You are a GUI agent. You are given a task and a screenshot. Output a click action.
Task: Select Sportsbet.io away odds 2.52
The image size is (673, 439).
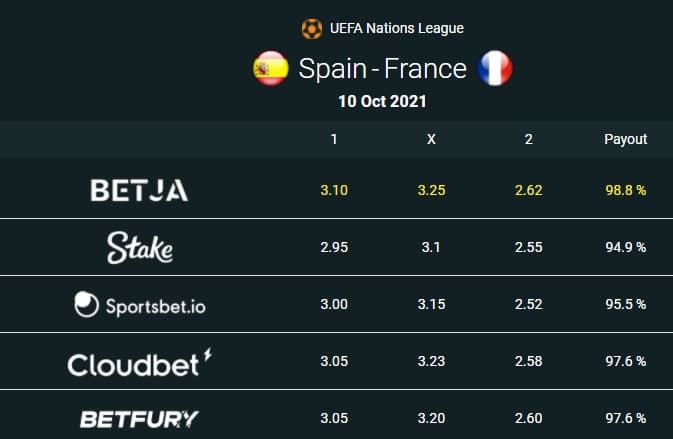[529, 304]
